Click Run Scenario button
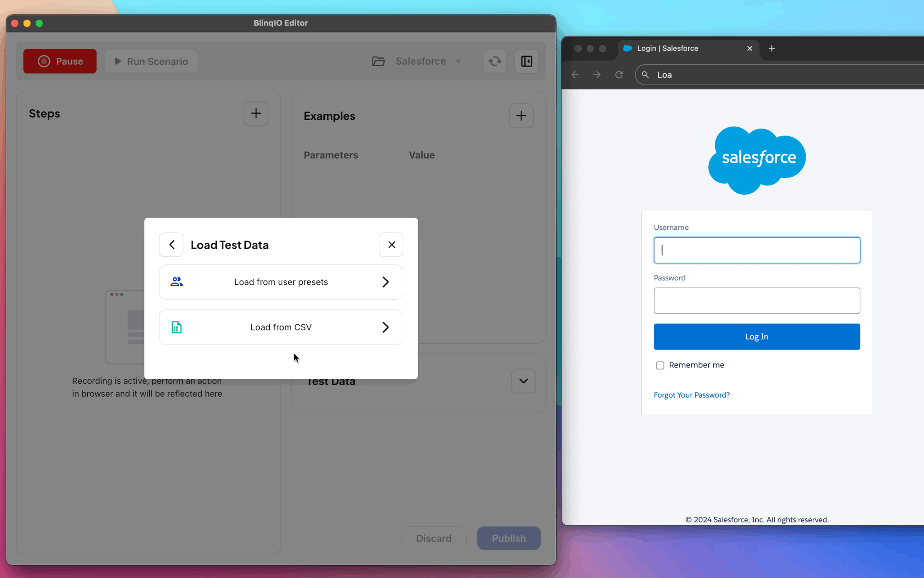This screenshot has width=924, height=578. (x=151, y=61)
